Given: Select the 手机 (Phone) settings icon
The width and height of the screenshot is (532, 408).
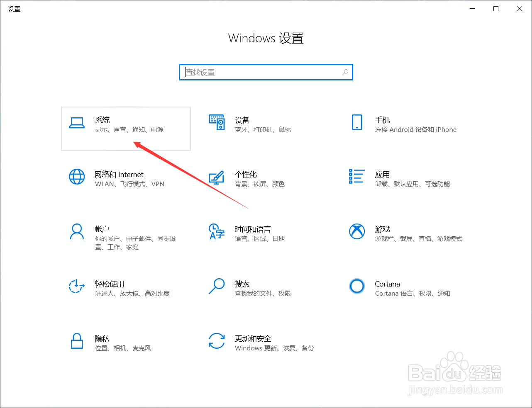Looking at the screenshot, I should tap(357, 123).
